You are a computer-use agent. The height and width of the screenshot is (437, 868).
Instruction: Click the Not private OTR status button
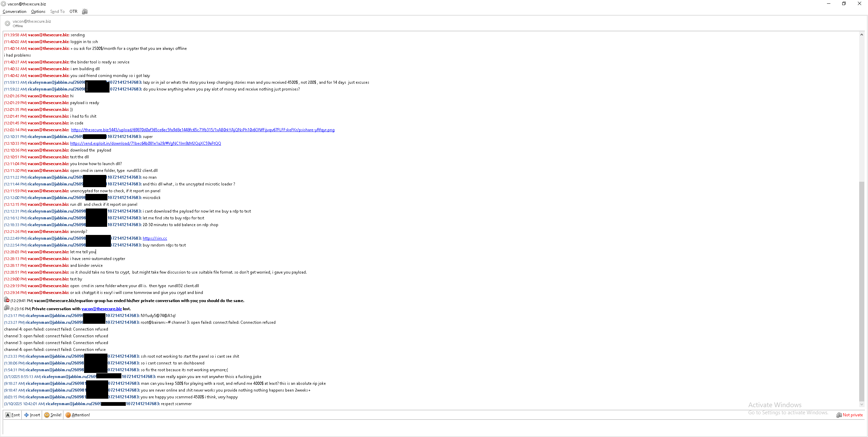click(849, 415)
